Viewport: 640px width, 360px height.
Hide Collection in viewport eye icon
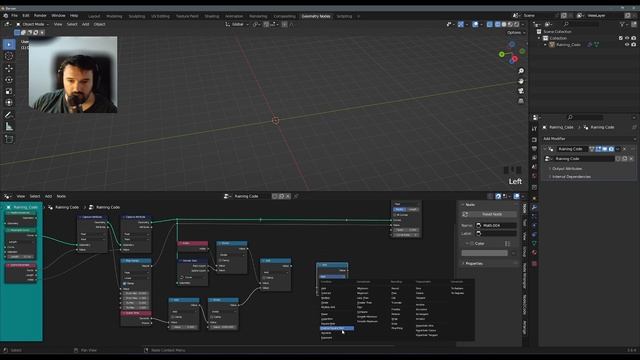pos(627,38)
